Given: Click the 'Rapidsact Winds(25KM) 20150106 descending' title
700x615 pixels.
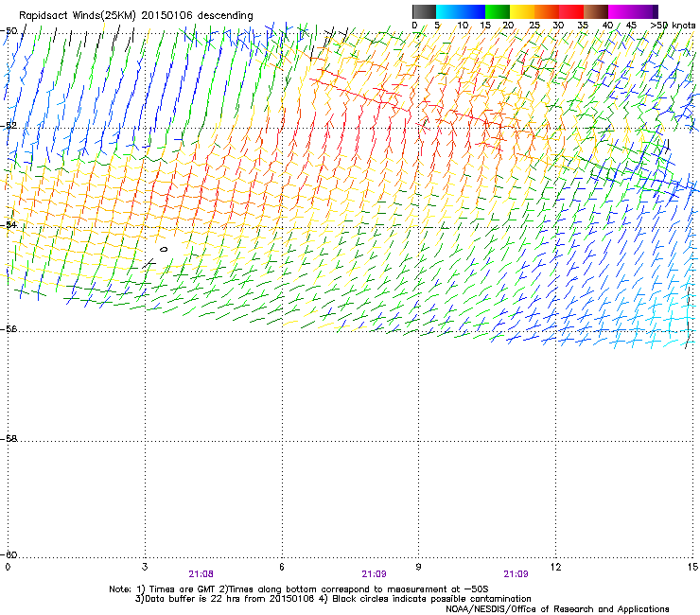Looking at the screenshot, I should (x=136, y=16).
